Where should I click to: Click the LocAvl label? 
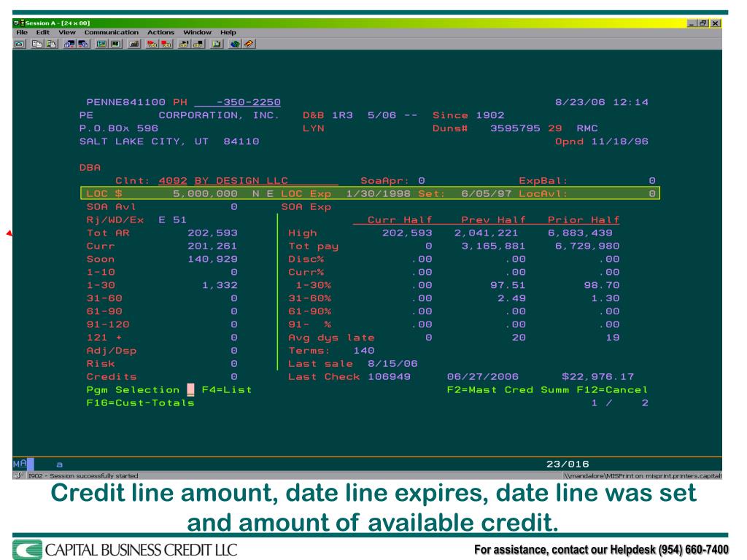[543, 194]
